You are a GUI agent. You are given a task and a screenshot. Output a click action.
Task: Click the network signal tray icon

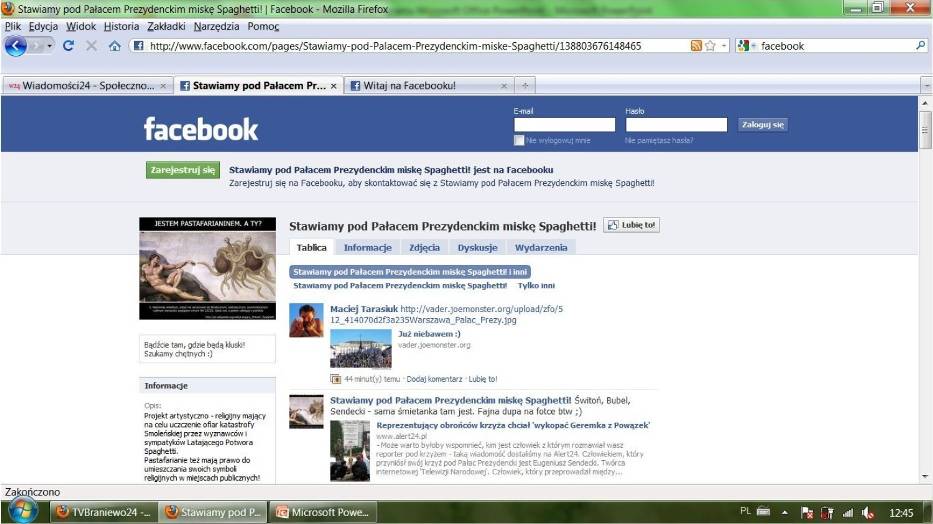(848, 512)
